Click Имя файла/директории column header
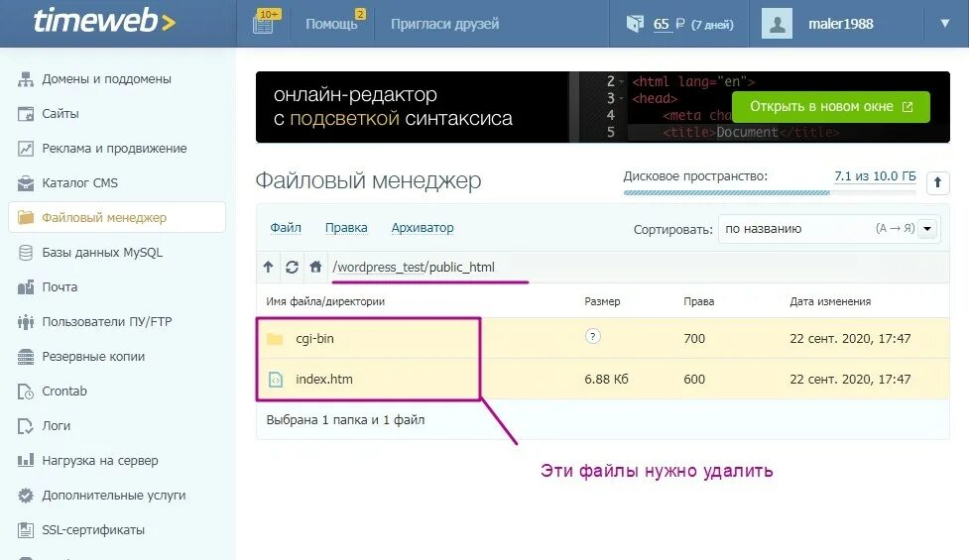Viewport: 969px width, 560px height. tap(325, 301)
